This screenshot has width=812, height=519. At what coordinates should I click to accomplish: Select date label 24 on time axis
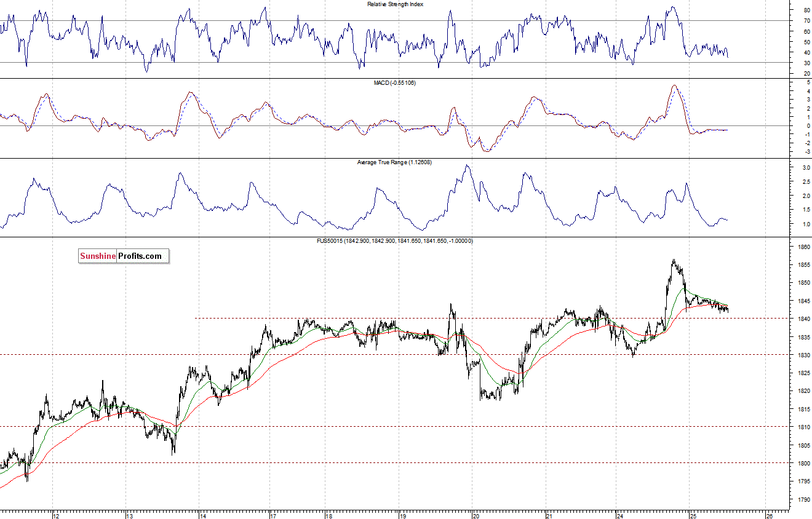pos(620,516)
